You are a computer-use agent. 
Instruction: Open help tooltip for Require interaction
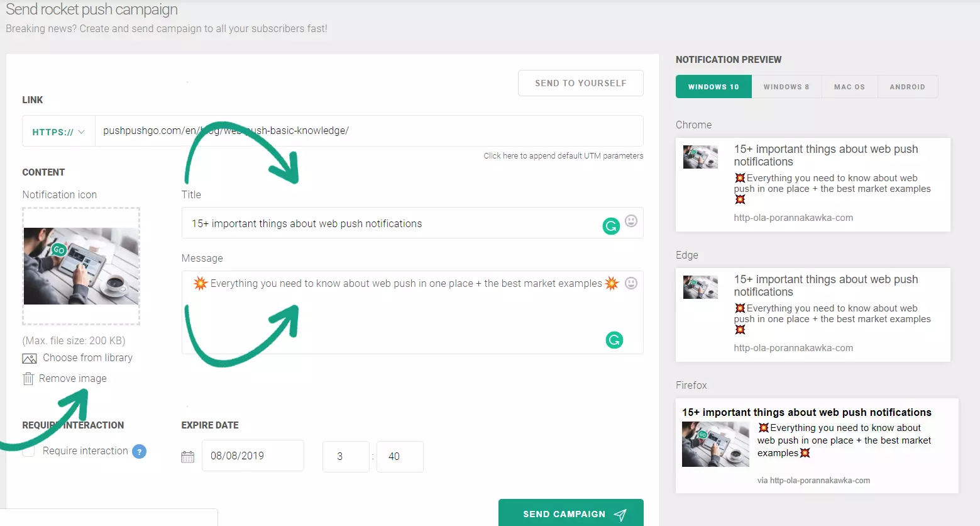(140, 451)
